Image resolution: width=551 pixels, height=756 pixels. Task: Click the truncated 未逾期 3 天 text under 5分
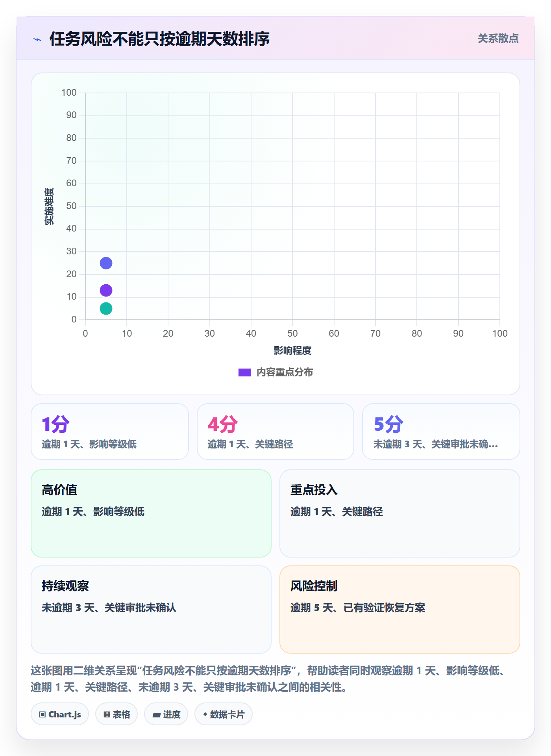point(436,444)
